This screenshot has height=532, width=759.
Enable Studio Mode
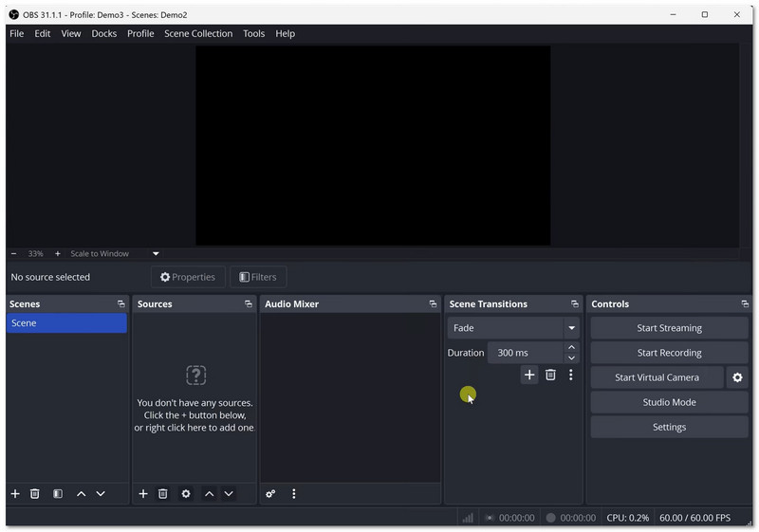click(x=670, y=402)
